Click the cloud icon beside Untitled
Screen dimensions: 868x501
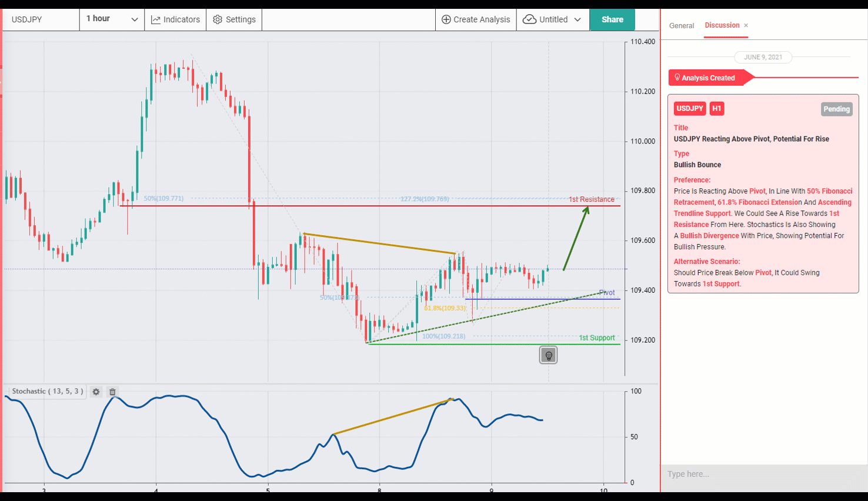click(529, 19)
